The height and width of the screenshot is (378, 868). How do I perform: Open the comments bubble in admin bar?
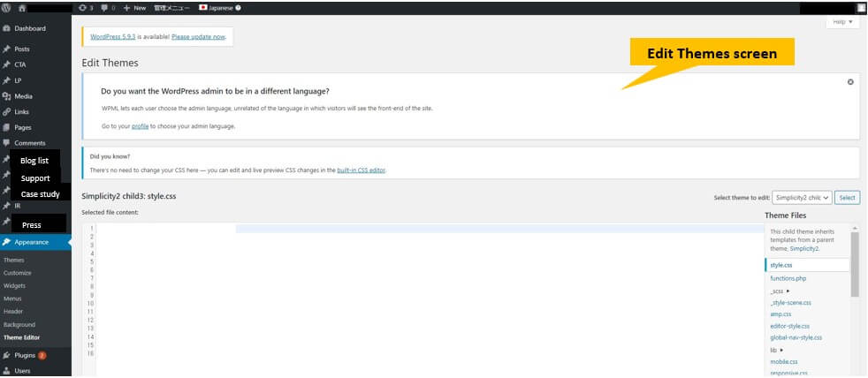[x=108, y=8]
